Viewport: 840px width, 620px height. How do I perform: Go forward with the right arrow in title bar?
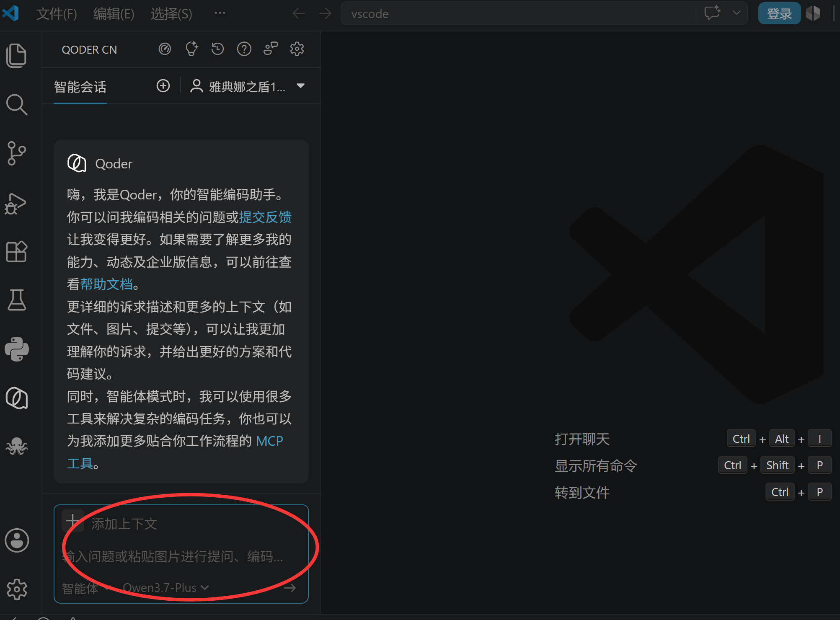[x=325, y=13]
